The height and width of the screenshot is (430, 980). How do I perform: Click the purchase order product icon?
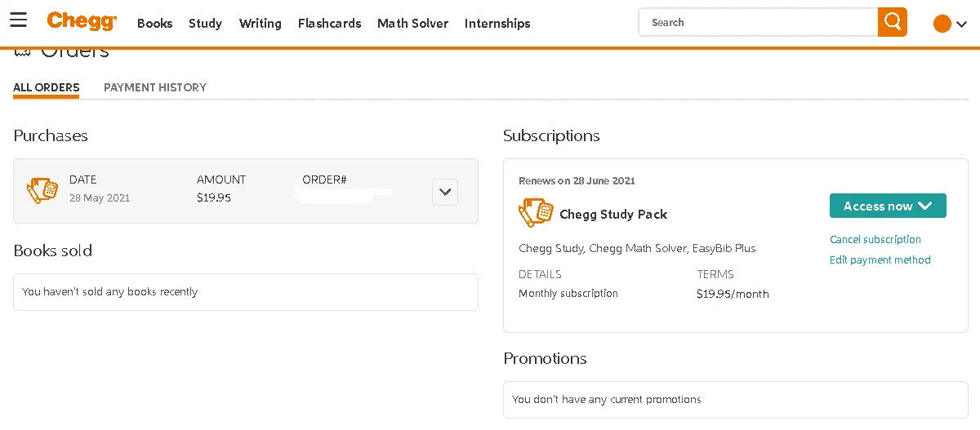(x=42, y=189)
